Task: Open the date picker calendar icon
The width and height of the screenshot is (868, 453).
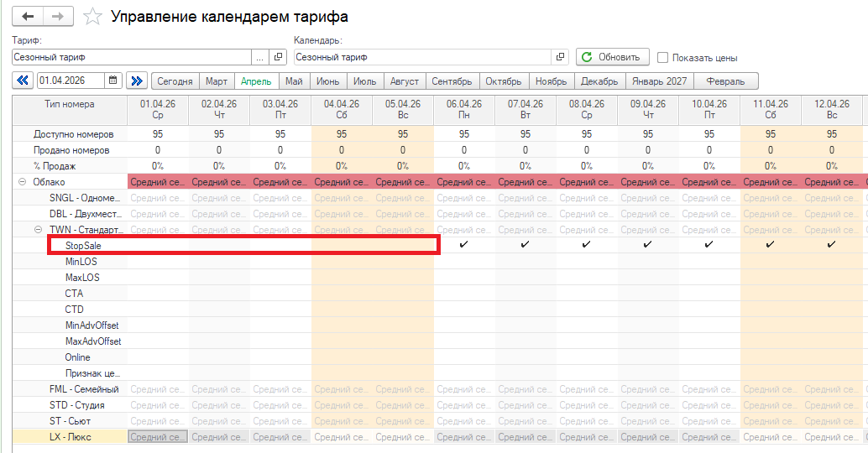Action: (x=112, y=81)
